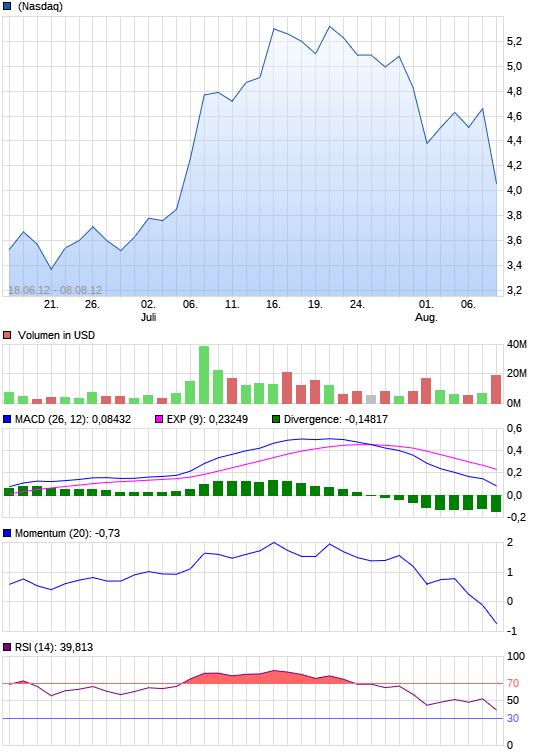Viewport: 545px width, 755px height.
Task: Click the purple RSI (14) legend square
Action: coord(7,647)
